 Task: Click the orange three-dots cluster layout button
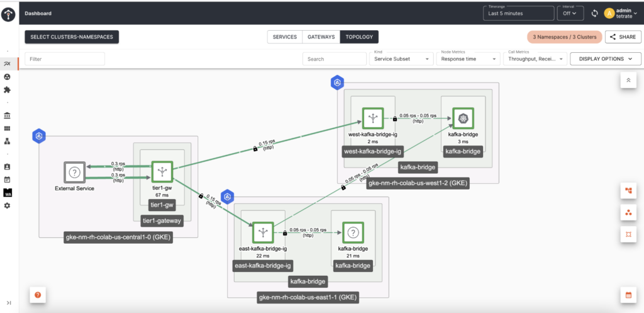628,212
